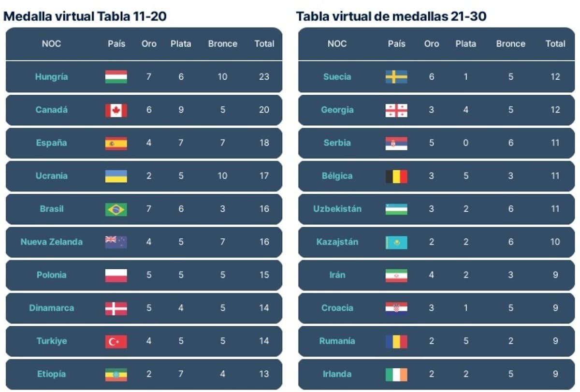Select the Georgia flag icon
This screenshot has height=392, width=580.
[x=396, y=110]
